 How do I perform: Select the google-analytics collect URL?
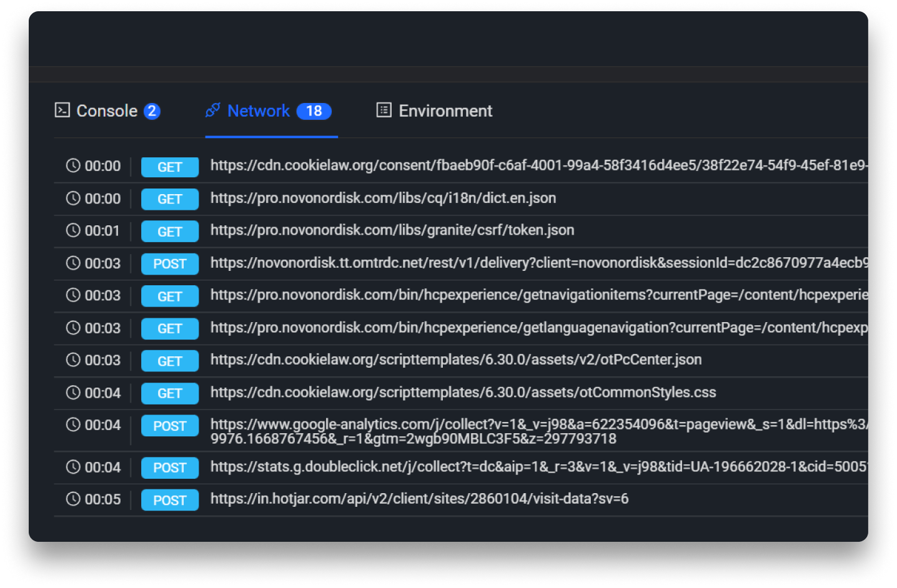tap(539, 431)
